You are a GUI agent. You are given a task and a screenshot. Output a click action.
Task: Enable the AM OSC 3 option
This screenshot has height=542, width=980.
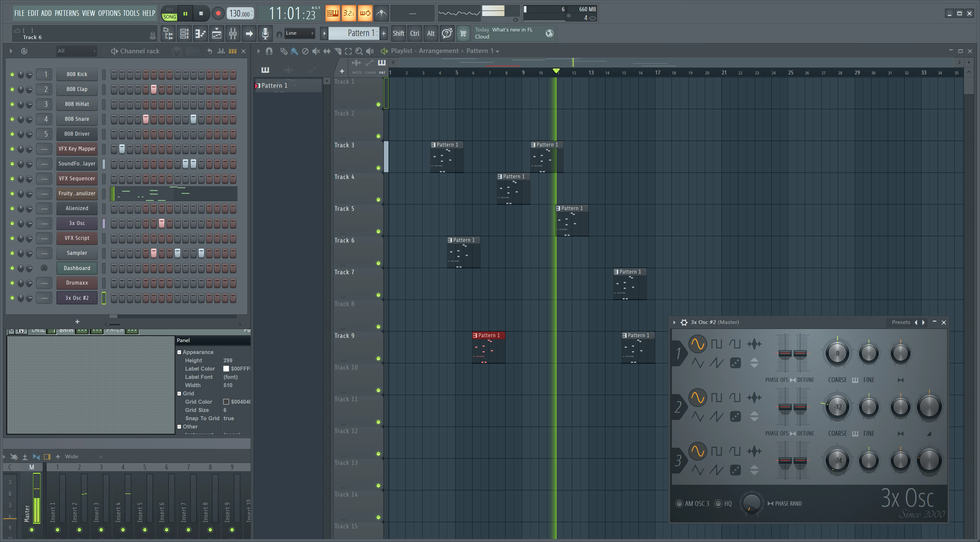pyautogui.click(x=679, y=504)
